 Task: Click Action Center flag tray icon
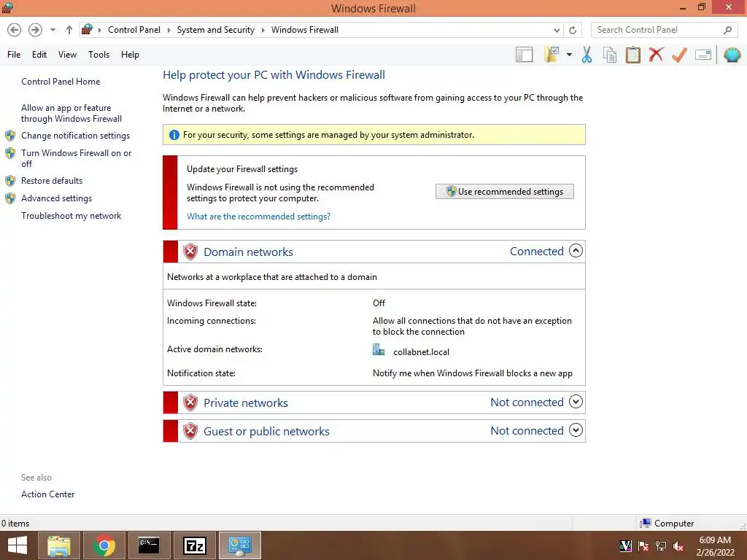643,546
